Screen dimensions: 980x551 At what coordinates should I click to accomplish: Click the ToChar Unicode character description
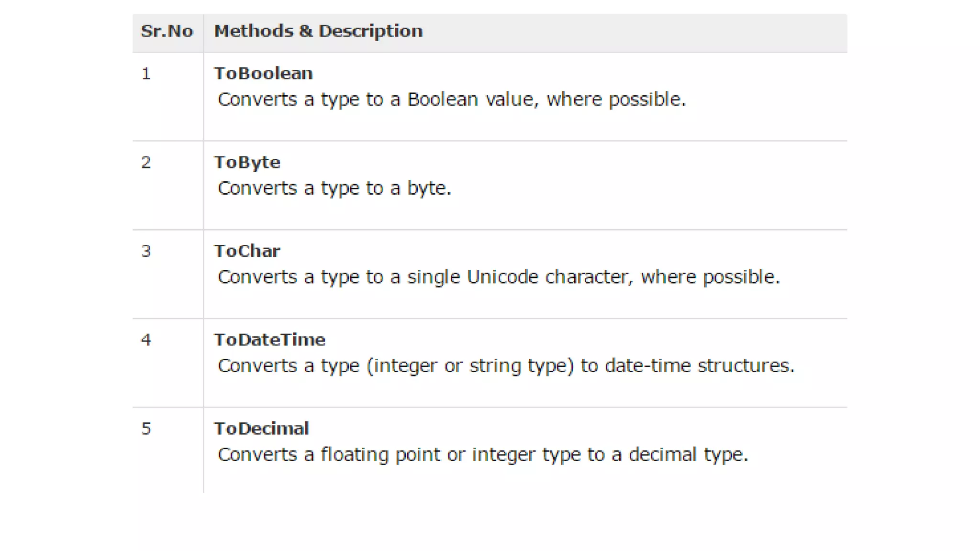499,277
